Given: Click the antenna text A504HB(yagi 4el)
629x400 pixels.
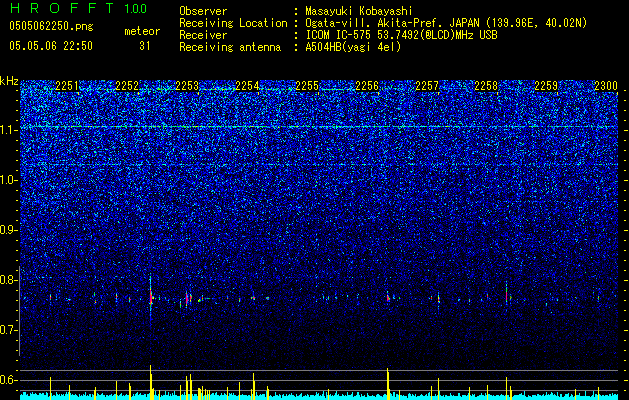Looking at the screenshot, I should pyautogui.click(x=353, y=47).
